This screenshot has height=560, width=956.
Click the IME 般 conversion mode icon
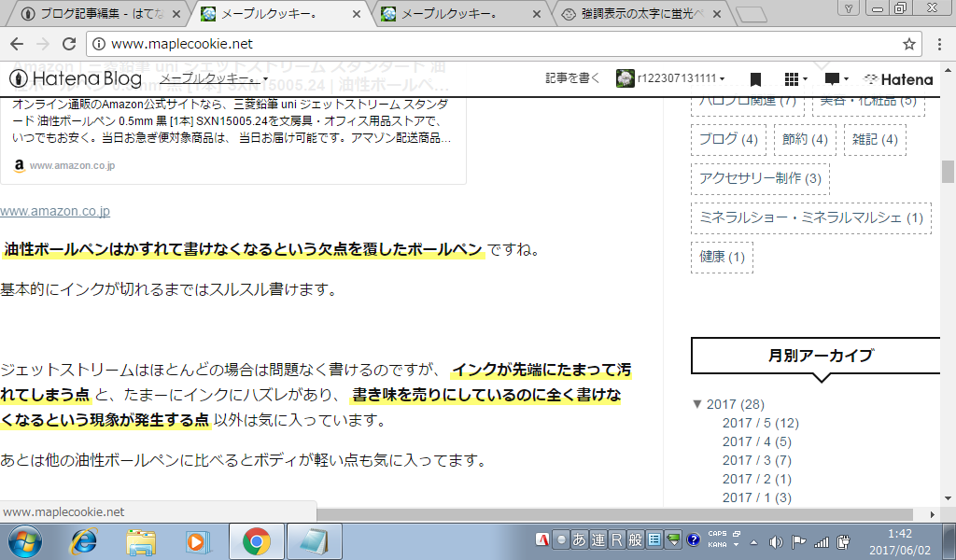point(635,539)
